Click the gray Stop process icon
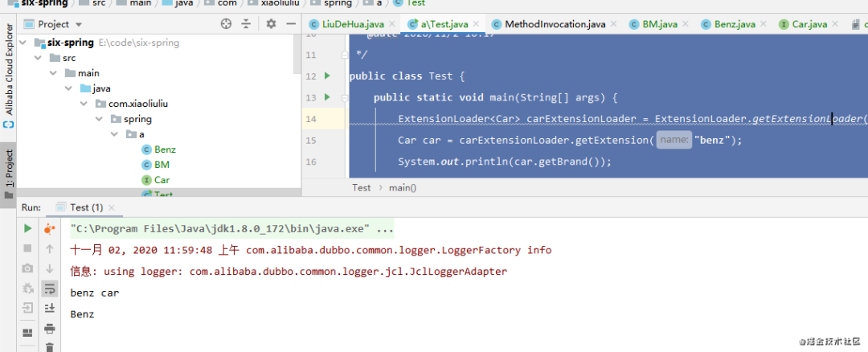 coord(27,249)
